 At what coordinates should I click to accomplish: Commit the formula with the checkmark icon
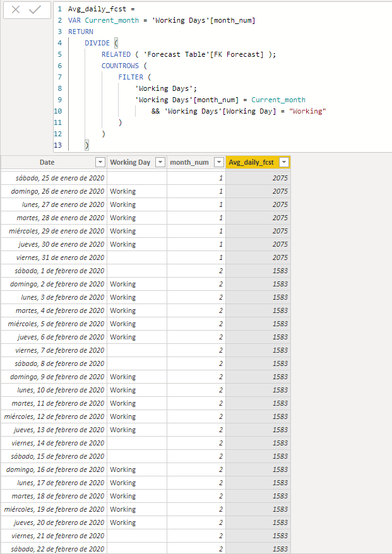pyautogui.click(x=35, y=10)
